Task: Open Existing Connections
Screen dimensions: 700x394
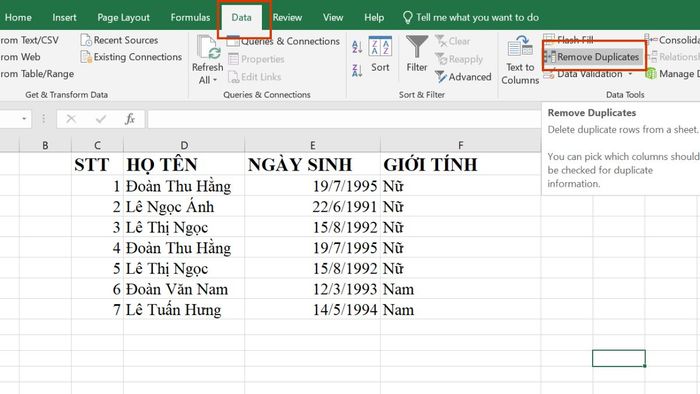Action: (131, 57)
